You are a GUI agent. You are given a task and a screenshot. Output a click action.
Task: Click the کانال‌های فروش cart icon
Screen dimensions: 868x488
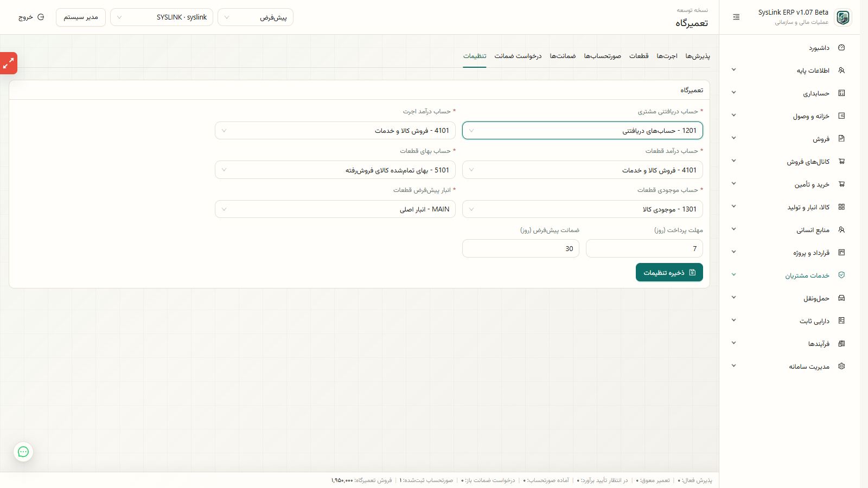[841, 162]
